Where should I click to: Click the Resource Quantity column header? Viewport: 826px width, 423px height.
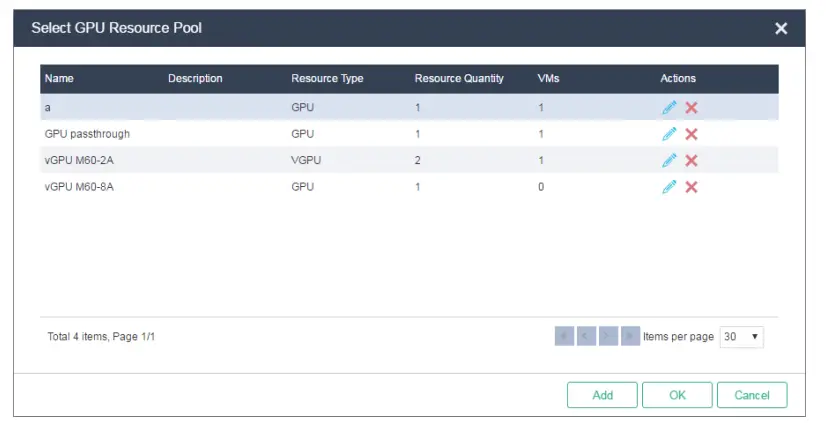[459, 78]
